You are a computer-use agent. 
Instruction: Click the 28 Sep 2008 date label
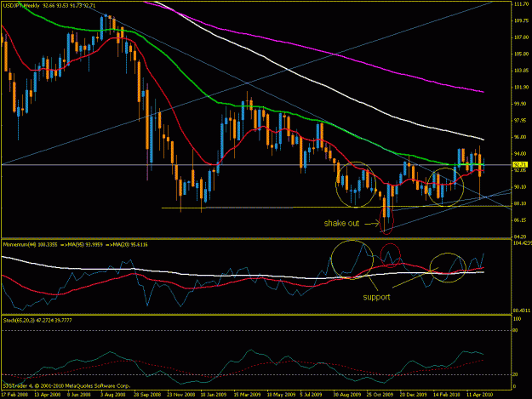point(147,395)
